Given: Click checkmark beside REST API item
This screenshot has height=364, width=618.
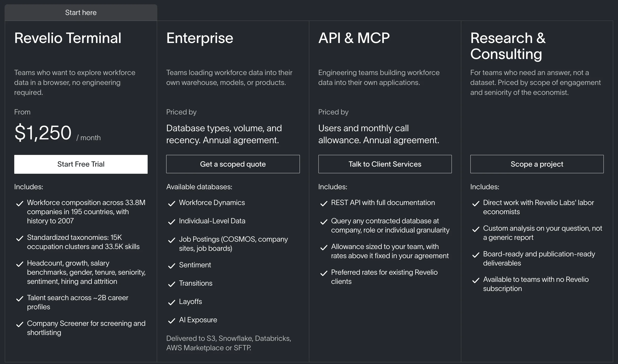Looking at the screenshot, I should (x=324, y=203).
